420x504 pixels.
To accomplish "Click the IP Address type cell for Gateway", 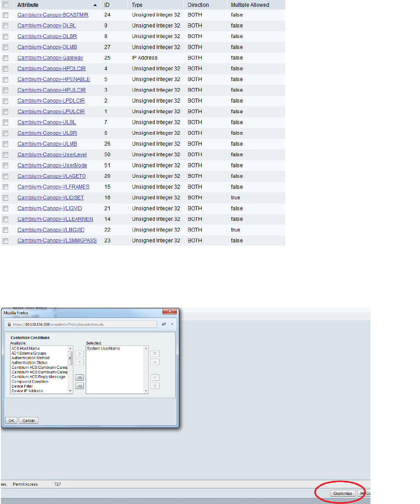I will tap(145, 58).
